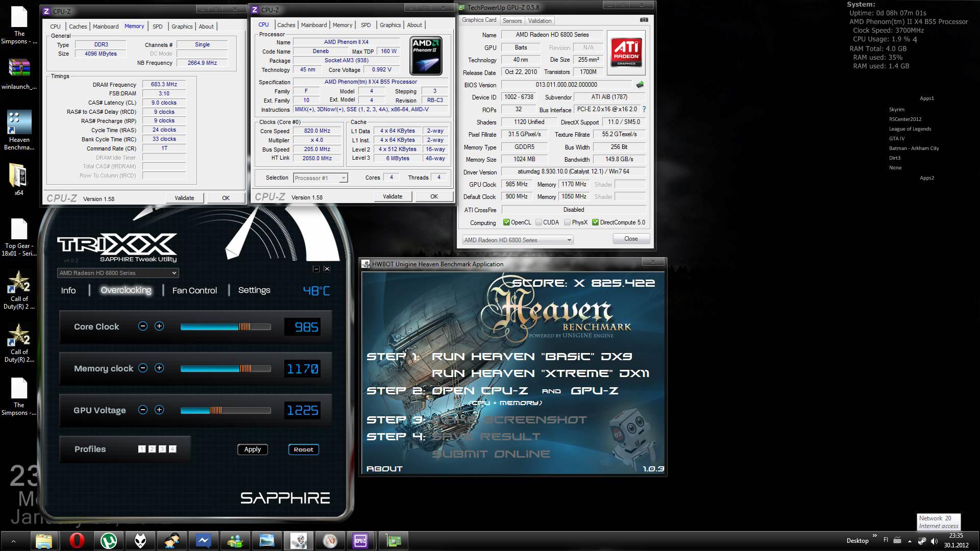
Task: Open the red gauge taskbar icon
Action: (330, 540)
